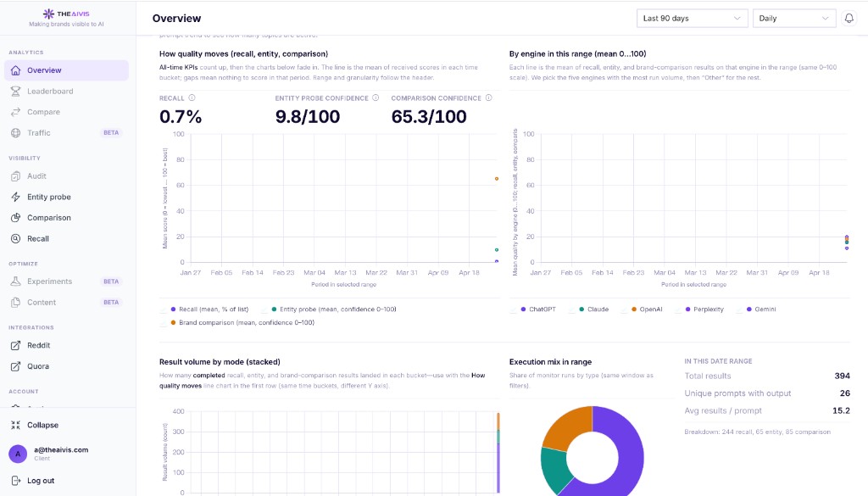Click the Content document icon
This screenshot has width=868, height=496.
[x=15, y=302]
